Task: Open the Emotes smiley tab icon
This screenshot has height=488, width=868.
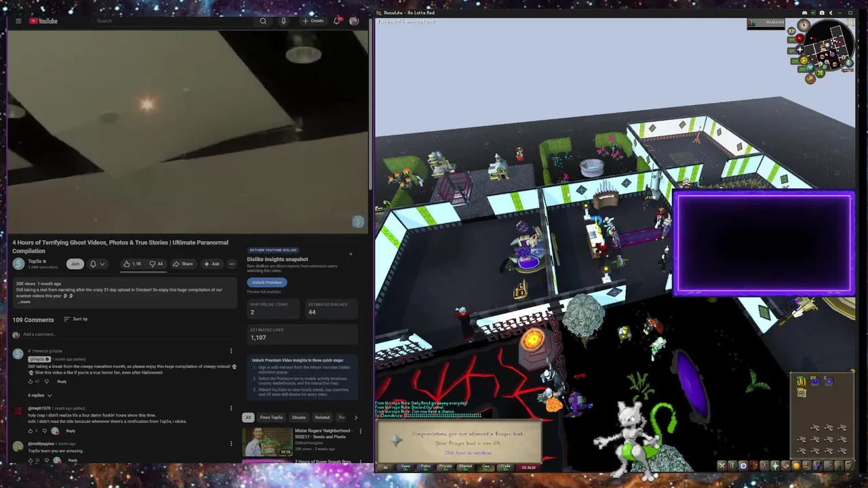Action: coord(797,466)
